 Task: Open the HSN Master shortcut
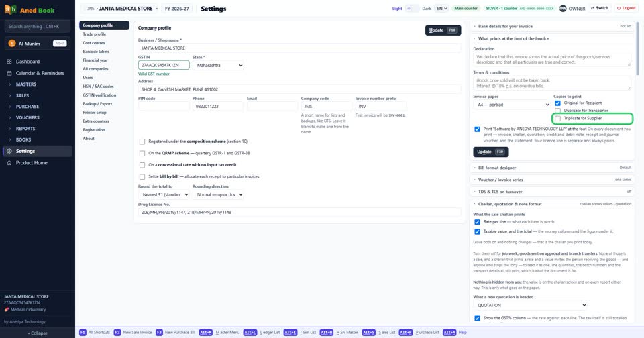tap(339, 332)
